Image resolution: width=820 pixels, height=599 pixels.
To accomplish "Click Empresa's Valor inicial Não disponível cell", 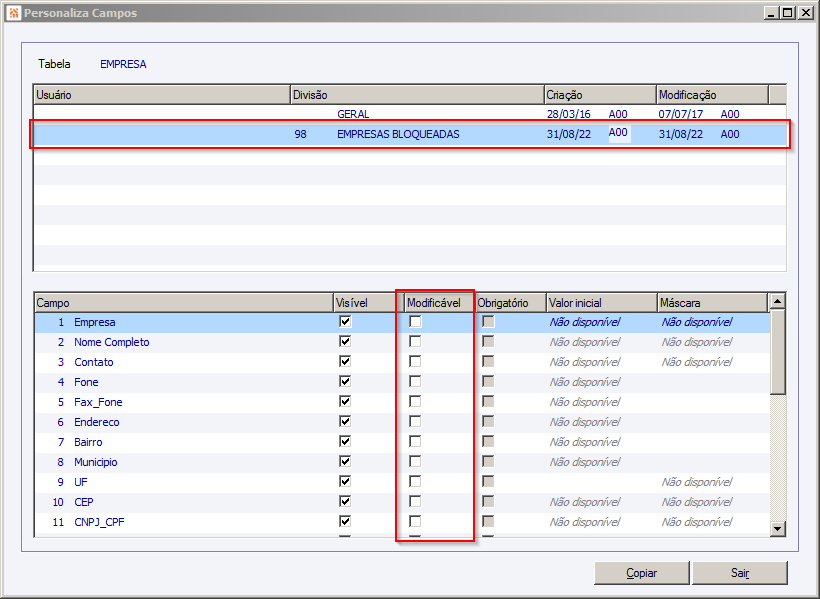I will 585,322.
